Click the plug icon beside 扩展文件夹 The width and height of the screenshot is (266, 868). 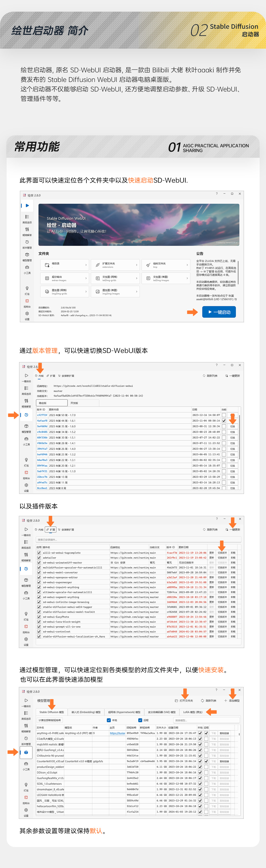pos(98,265)
